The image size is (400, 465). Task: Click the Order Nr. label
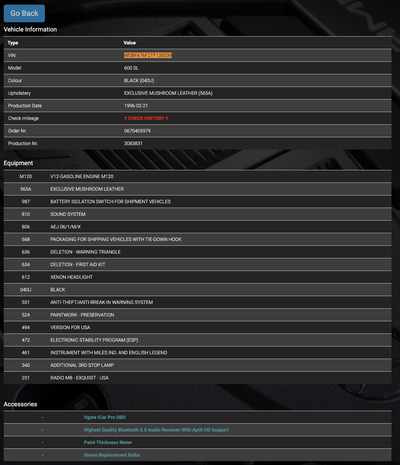pos(17,131)
